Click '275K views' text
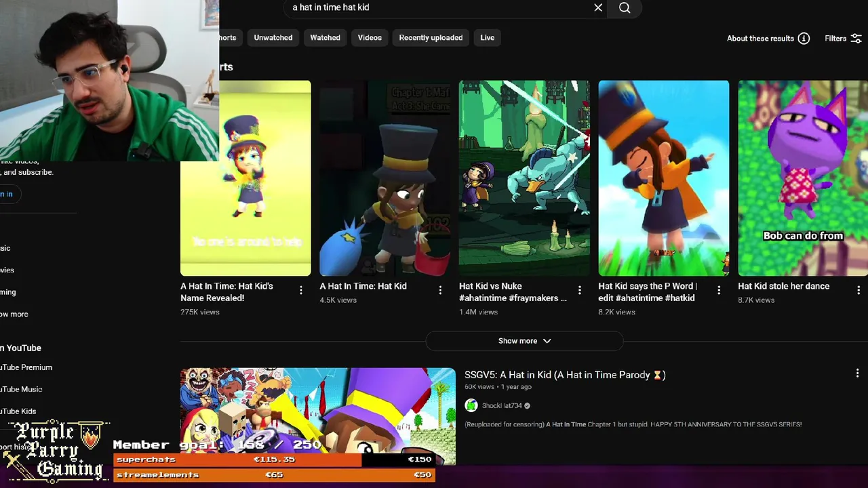 tap(200, 312)
